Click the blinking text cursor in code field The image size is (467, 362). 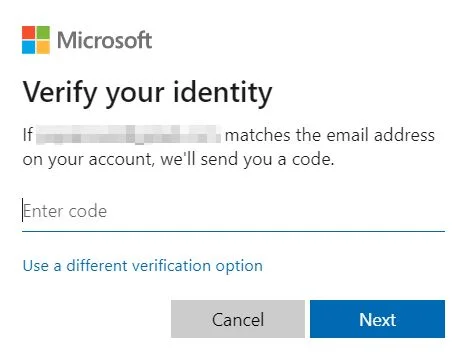[23, 210]
